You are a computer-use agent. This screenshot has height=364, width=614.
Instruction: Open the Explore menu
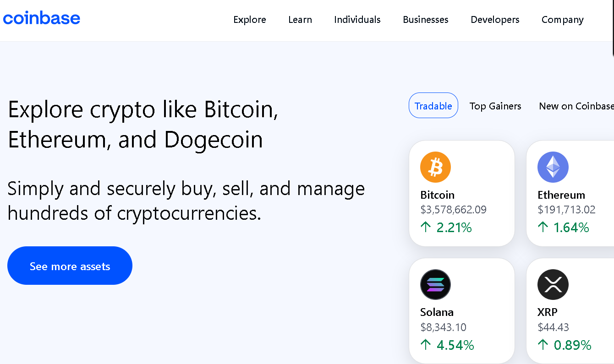[250, 20]
